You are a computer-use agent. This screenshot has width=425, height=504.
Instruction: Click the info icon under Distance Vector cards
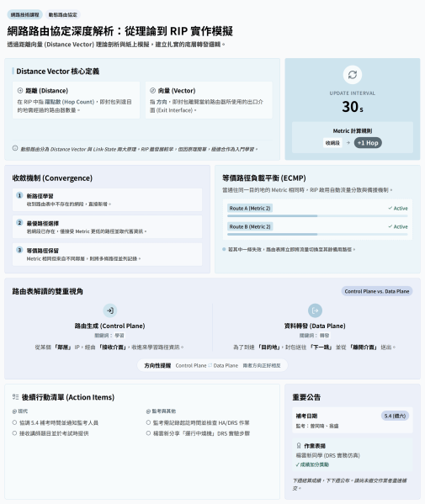[15, 148]
